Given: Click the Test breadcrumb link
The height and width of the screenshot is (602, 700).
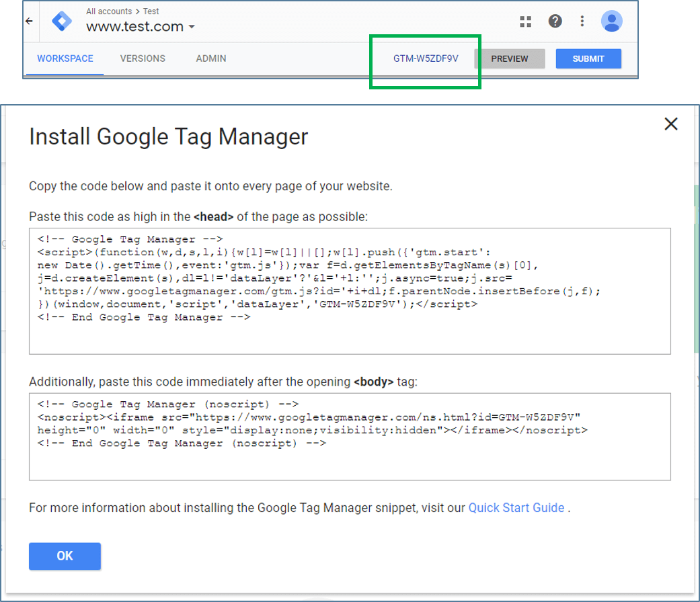Looking at the screenshot, I should (x=151, y=11).
